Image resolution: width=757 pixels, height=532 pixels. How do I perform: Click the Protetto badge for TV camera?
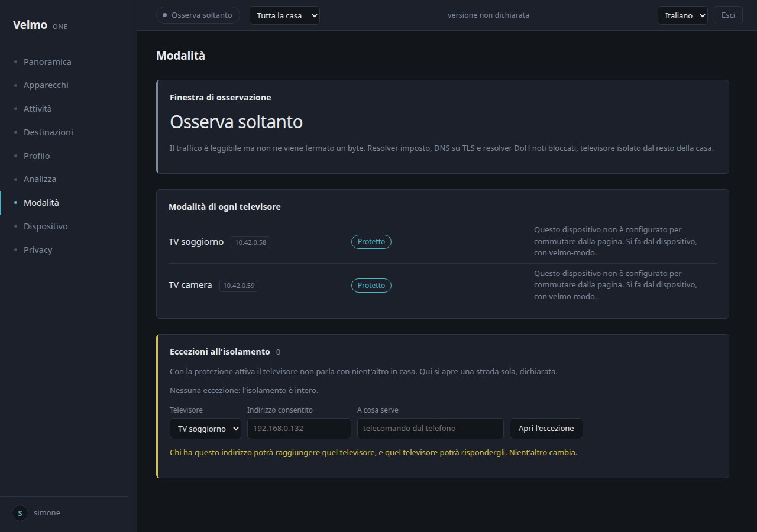(x=371, y=286)
